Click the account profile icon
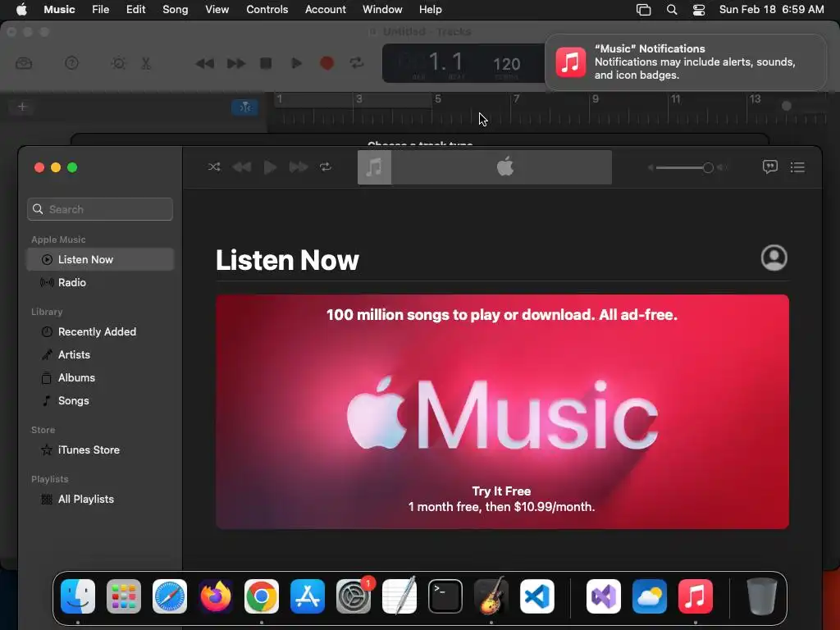840x630 pixels. tap(774, 258)
